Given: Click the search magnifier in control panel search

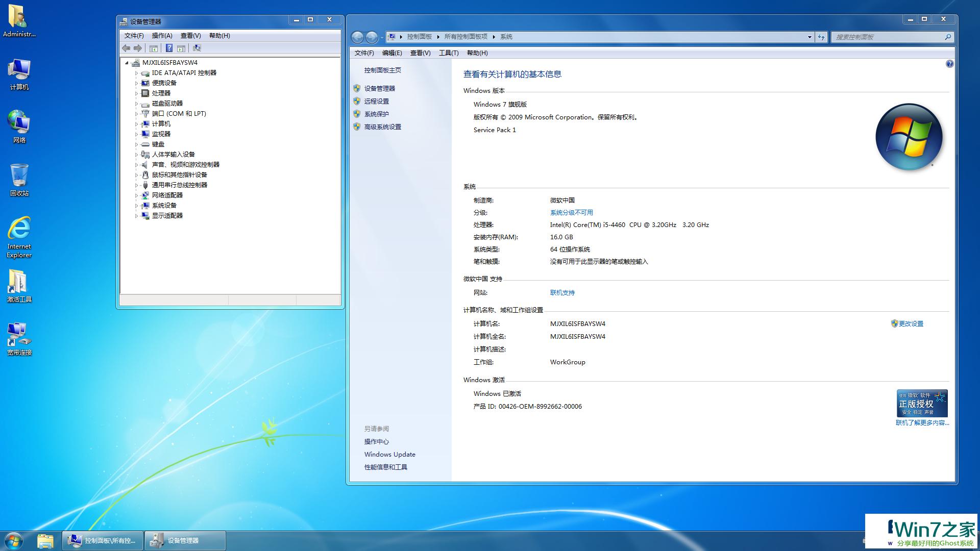Looking at the screenshot, I should coord(948,37).
